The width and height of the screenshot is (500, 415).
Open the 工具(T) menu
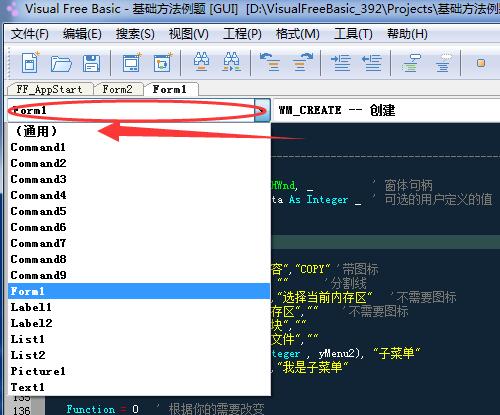[x=353, y=34]
